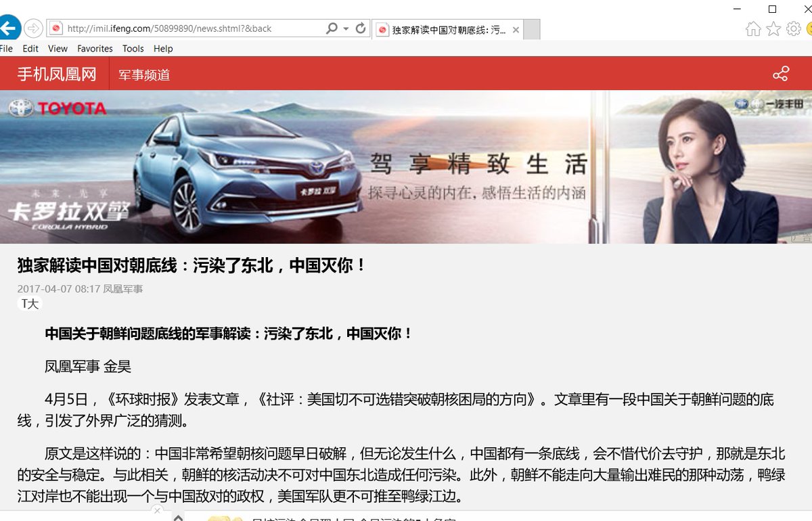The height and width of the screenshot is (521, 812).
Task: Go back using the blue back arrow
Action: (8, 28)
